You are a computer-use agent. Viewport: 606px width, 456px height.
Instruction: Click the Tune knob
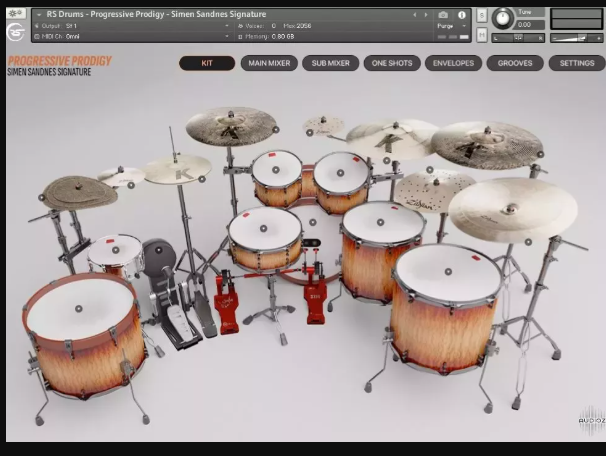502,18
